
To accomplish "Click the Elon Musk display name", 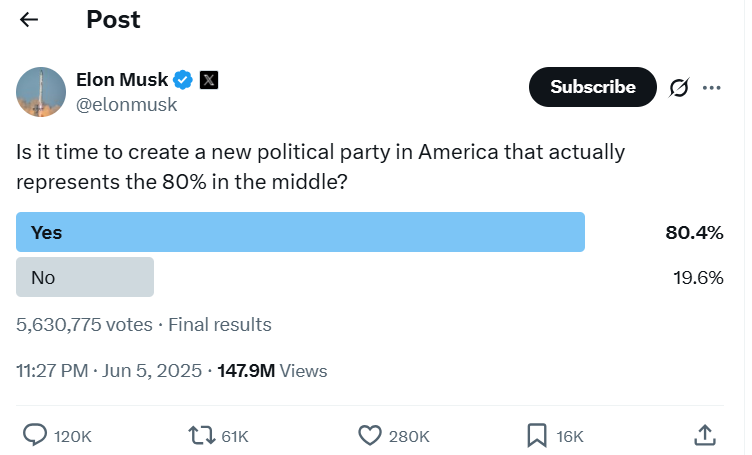I will click(x=122, y=80).
